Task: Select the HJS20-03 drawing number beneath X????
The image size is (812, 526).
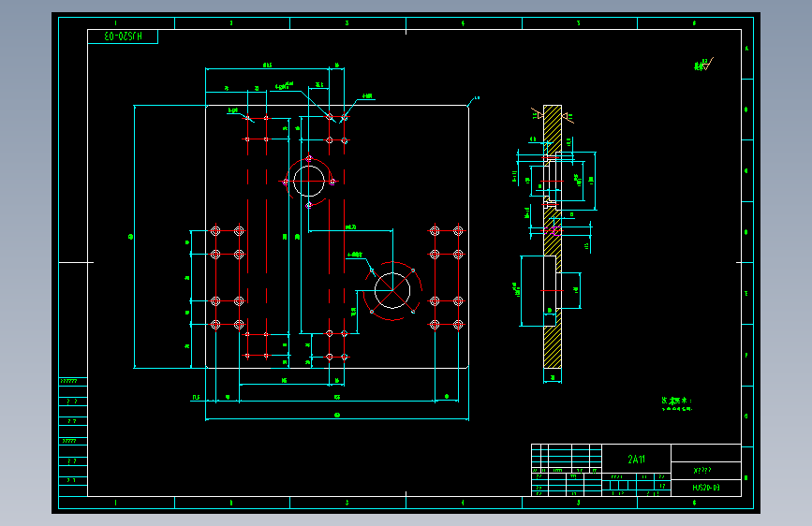Action: 706,488
